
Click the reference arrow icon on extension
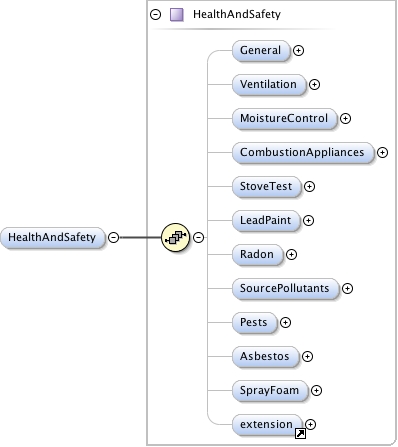coord(300,433)
